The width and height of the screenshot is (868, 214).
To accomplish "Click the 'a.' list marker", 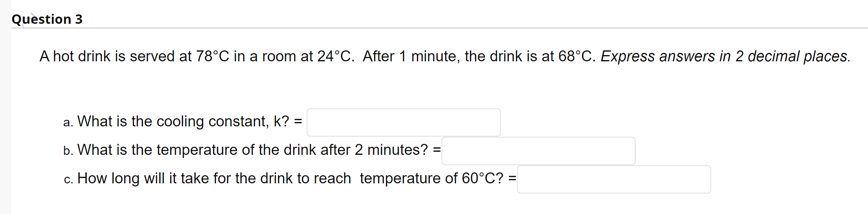I will [68, 122].
